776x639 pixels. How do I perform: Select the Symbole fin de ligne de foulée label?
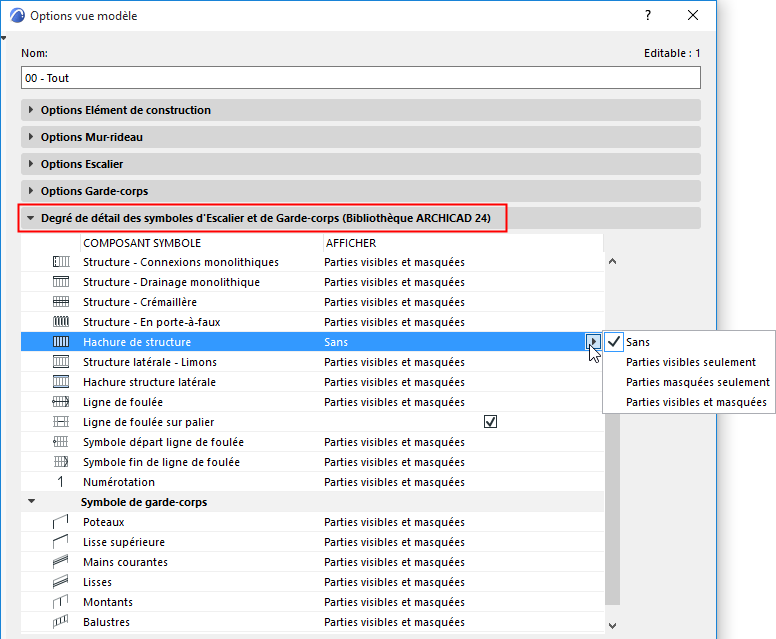[x=161, y=462]
